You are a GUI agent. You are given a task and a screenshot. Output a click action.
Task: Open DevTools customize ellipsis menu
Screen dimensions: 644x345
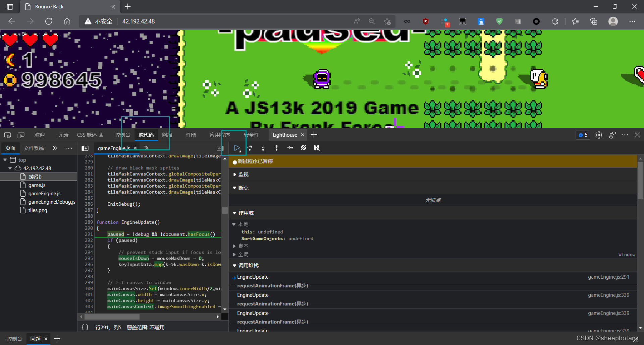click(x=625, y=135)
